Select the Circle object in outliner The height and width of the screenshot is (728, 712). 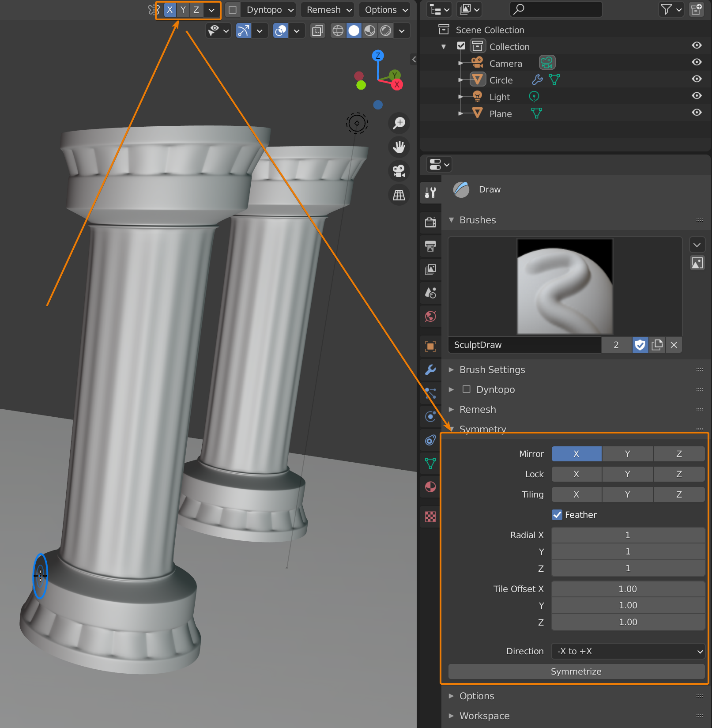[x=501, y=80]
